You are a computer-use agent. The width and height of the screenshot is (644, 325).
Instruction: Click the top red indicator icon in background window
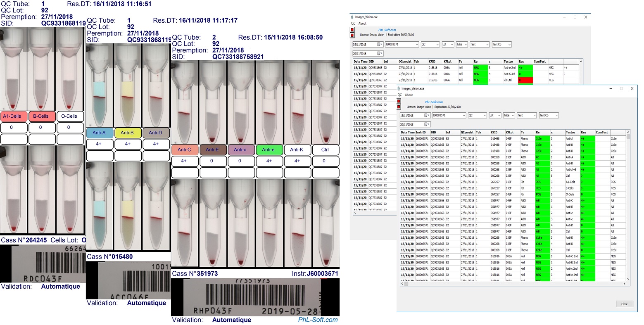coord(352,30)
